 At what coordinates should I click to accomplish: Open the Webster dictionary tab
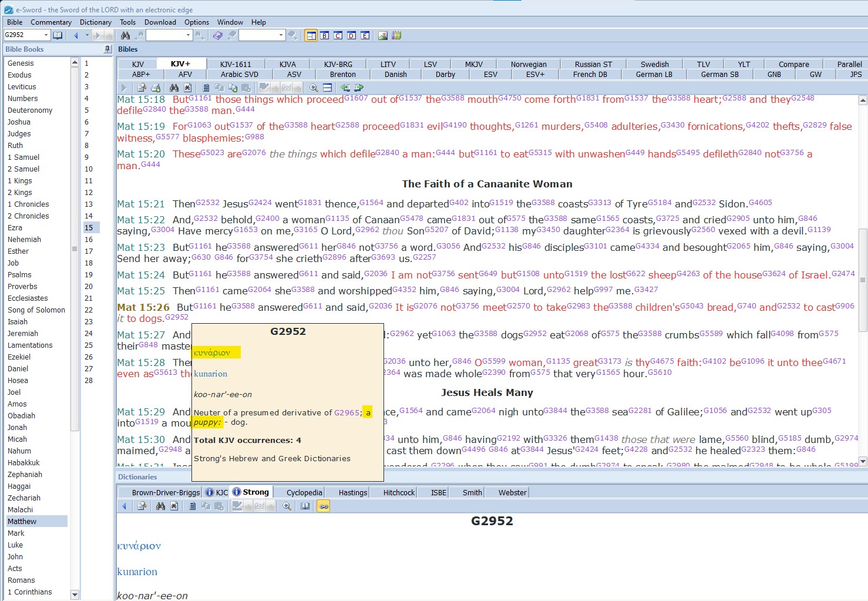[513, 492]
